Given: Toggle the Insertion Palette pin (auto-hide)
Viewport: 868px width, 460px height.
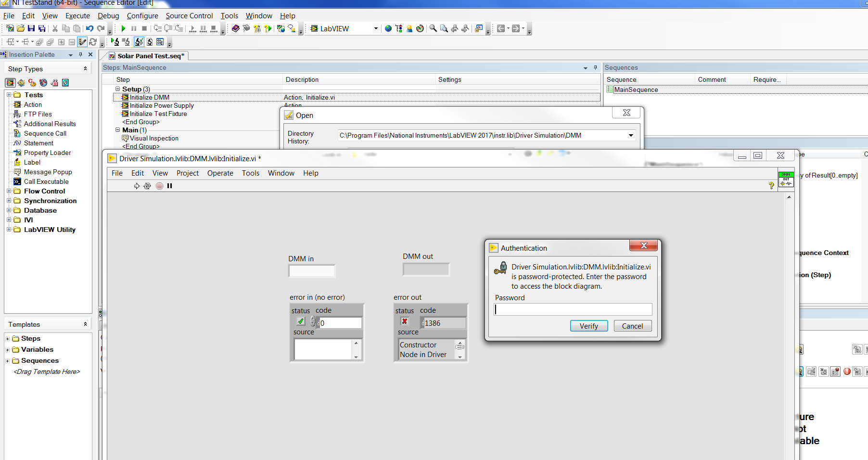Looking at the screenshot, I should pos(80,54).
